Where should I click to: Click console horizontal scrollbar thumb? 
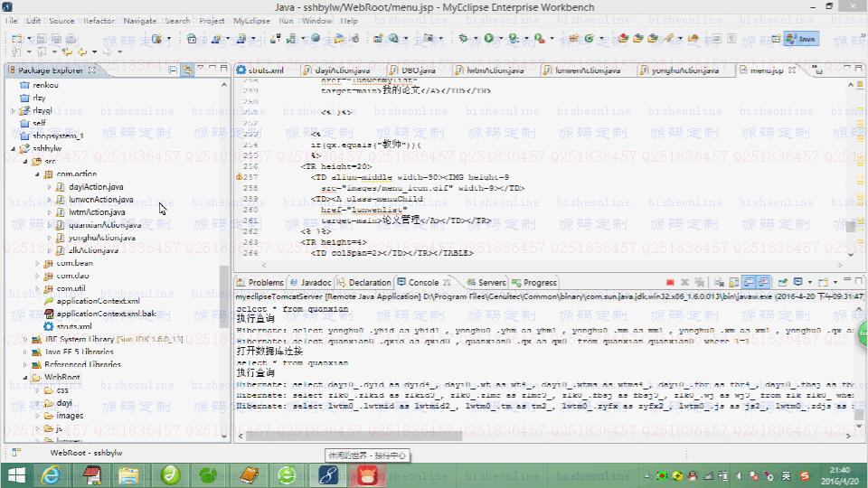tap(354, 436)
